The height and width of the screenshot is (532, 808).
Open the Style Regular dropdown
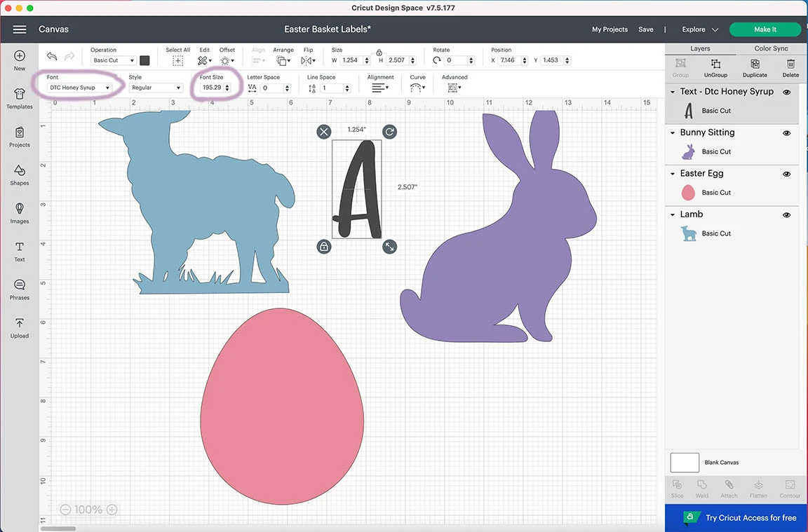pos(156,88)
